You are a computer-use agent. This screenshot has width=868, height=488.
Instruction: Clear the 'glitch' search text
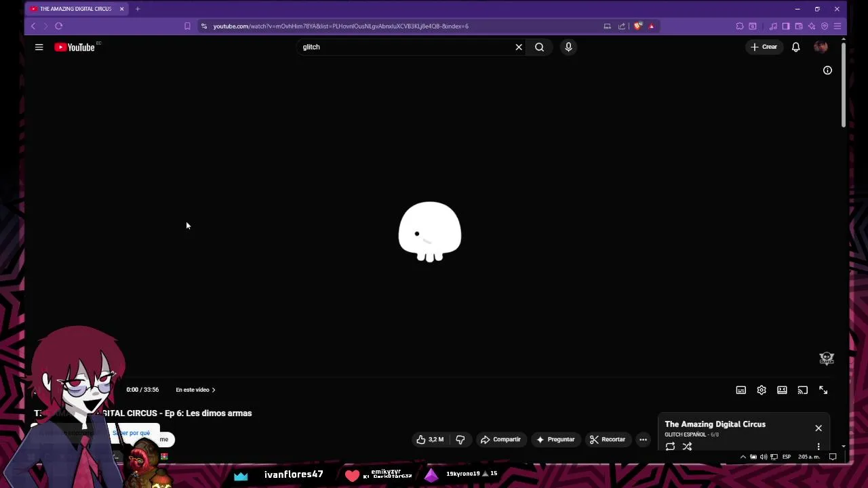tap(519, 47)
